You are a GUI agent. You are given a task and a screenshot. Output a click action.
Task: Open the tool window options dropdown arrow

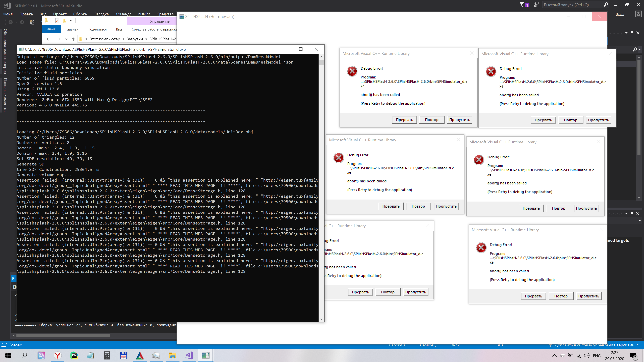click(626, 33)
